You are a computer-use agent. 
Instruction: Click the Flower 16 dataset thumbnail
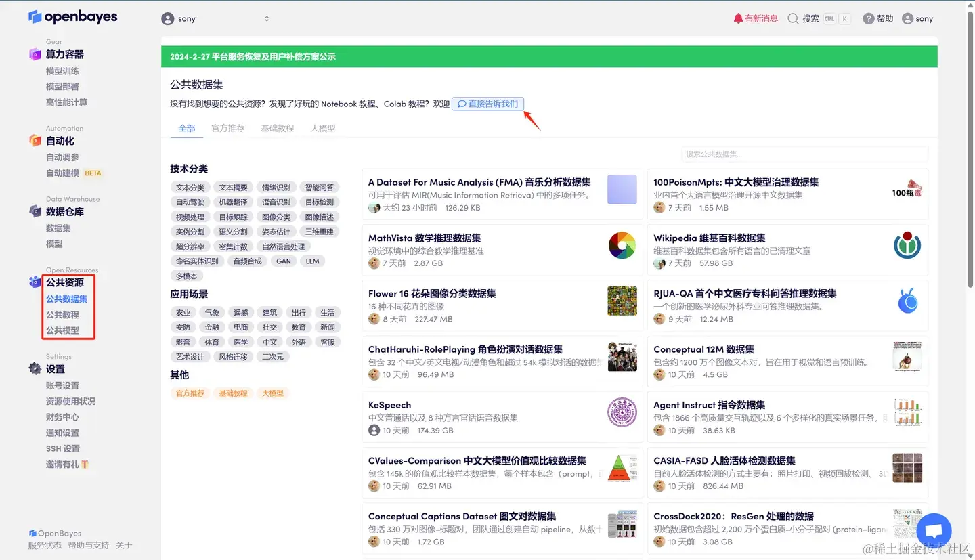[x=622, y=301]
